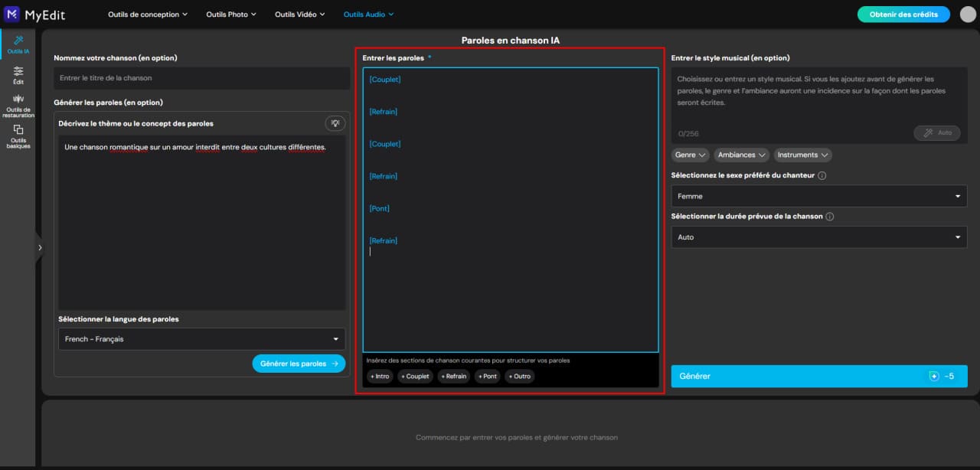Click the lyrics entry text area
This screenshot has width=980, height=470.
(511, 210)
